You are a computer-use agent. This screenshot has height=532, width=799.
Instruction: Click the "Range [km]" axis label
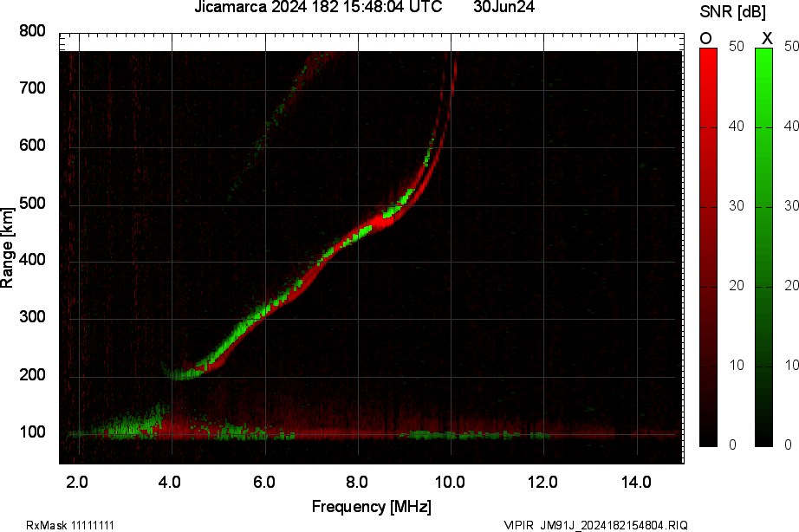(8, 246)
